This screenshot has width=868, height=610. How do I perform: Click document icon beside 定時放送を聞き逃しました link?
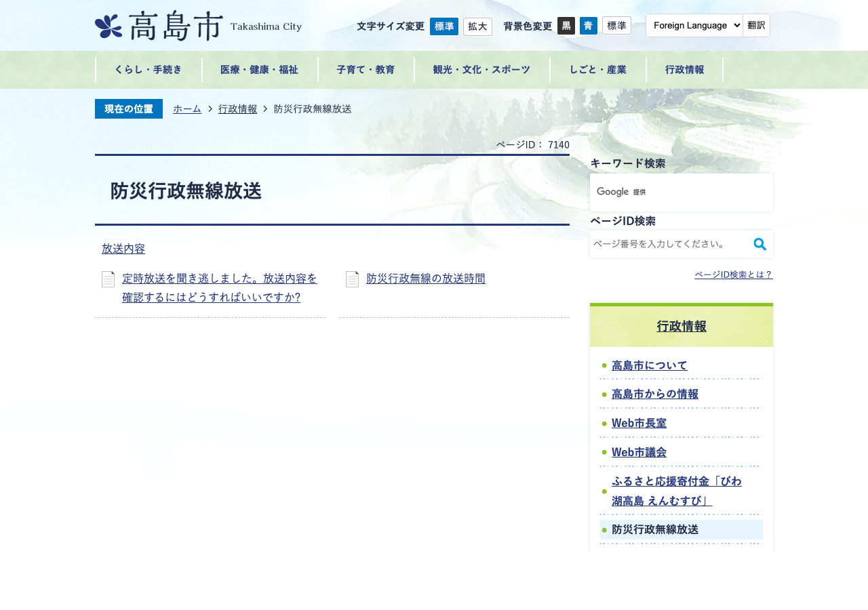click(108, 279)
